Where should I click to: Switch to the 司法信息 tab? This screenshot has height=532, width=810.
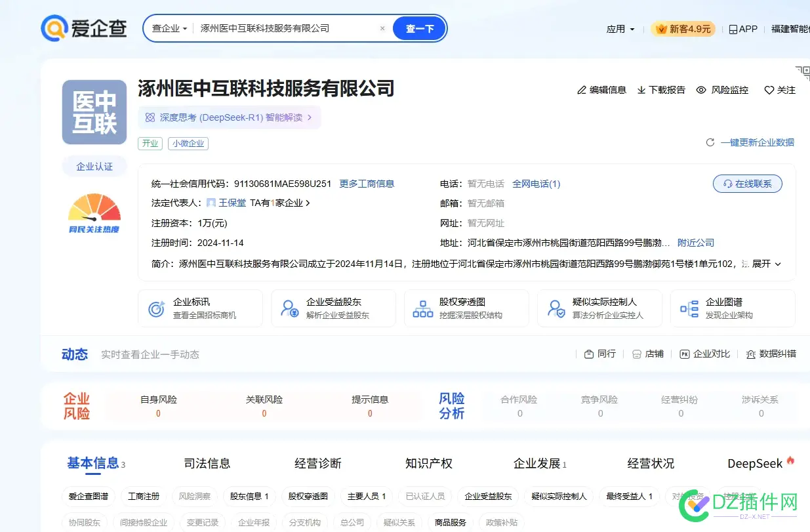(x=207, y=463)
